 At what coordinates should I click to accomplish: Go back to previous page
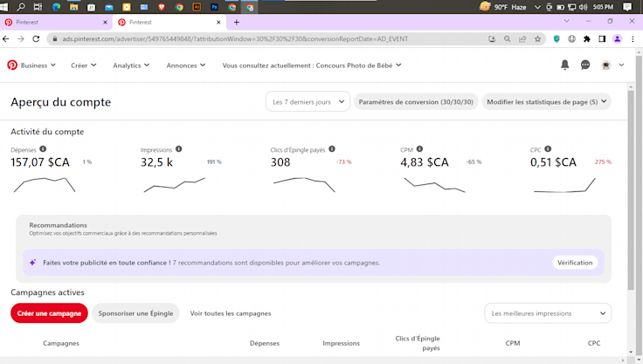6,39
